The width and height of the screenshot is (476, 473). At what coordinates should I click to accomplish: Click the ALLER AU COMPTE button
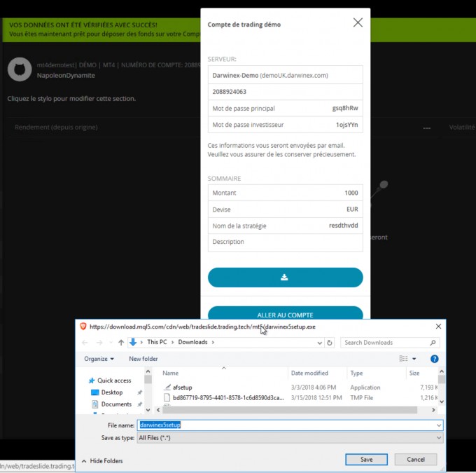(x=285, y=313)
